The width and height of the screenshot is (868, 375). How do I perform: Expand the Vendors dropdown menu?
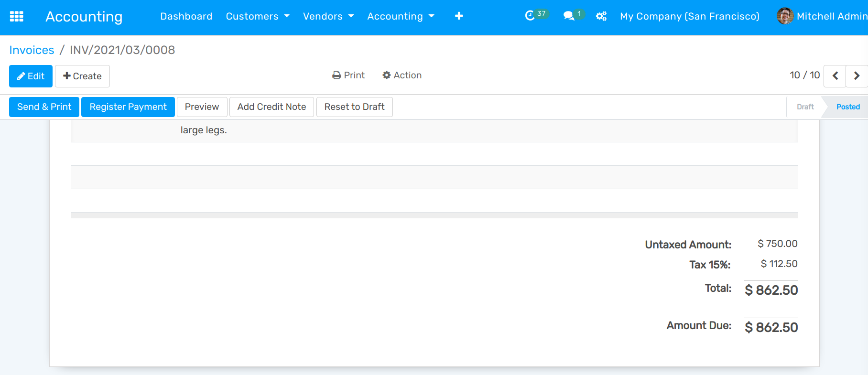tap(328, 16)
